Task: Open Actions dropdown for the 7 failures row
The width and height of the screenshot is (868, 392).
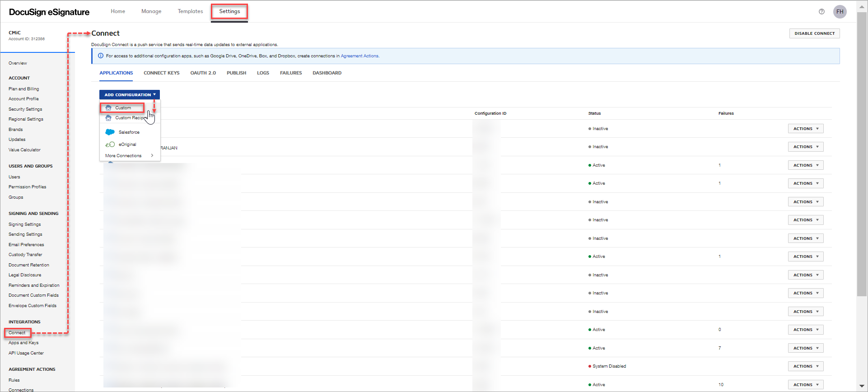Action: click(806, 348)
